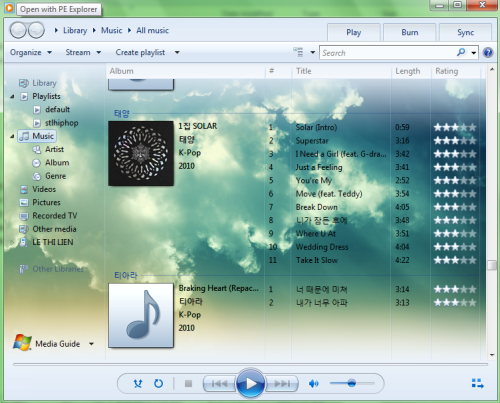The width and height of the screenshot is (500, 403).
Task: Open the Organize dropdown menu
Action: click(31, 52)
